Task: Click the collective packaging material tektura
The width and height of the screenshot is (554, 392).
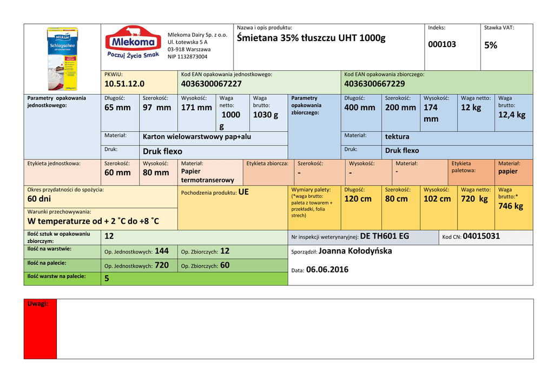Action: (x=397, y=137)
